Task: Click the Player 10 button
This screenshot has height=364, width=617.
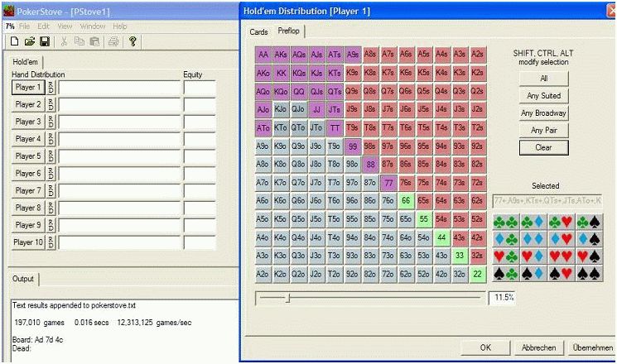Action: pos(28,242)
